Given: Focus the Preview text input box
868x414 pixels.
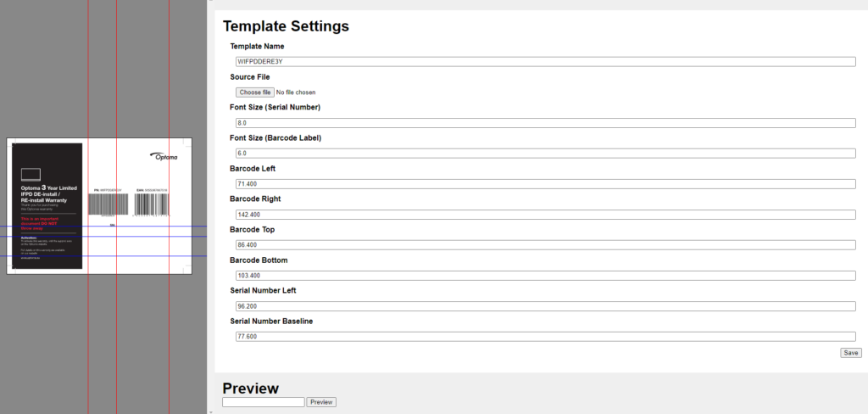Looking at the screenshot, I should tap(263, 402).
